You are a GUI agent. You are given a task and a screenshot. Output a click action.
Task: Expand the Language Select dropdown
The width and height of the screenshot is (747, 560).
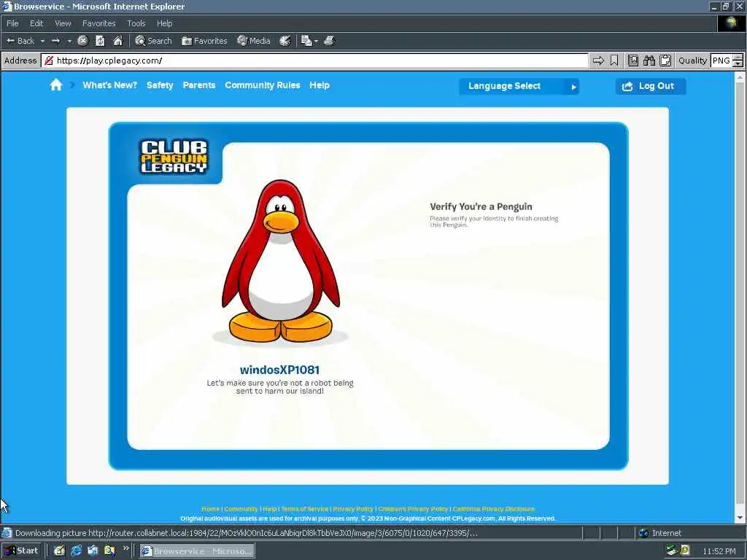[x=519, y=86]
